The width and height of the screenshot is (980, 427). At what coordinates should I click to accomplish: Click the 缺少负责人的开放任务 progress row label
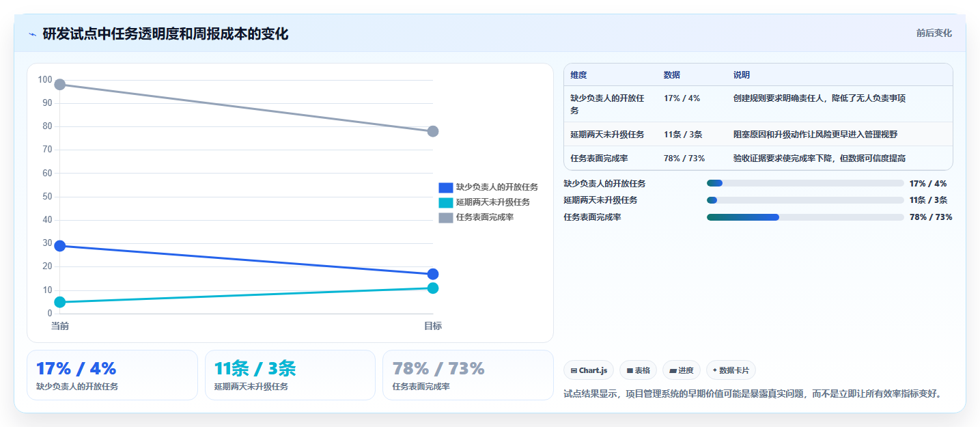604,183
